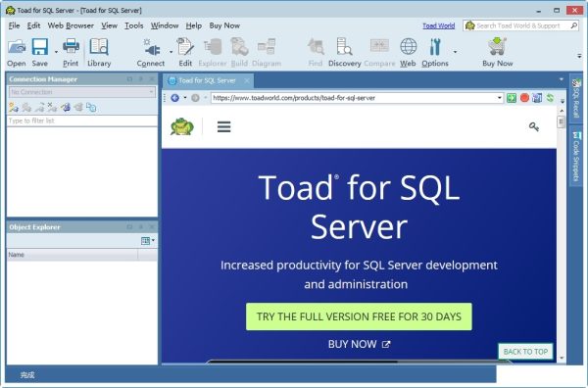
Task: Open the Web Browser menu
Action: [x=71, y=25]
